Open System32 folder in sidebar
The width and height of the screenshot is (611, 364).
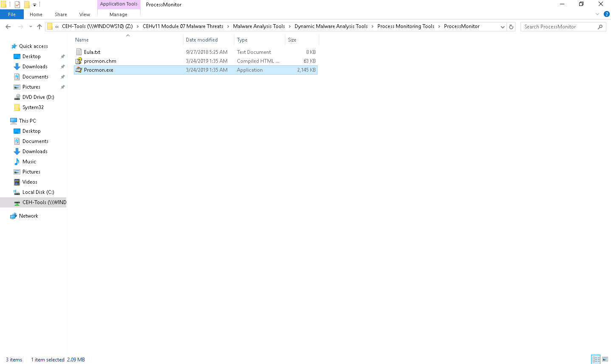[x=33, y=107]
